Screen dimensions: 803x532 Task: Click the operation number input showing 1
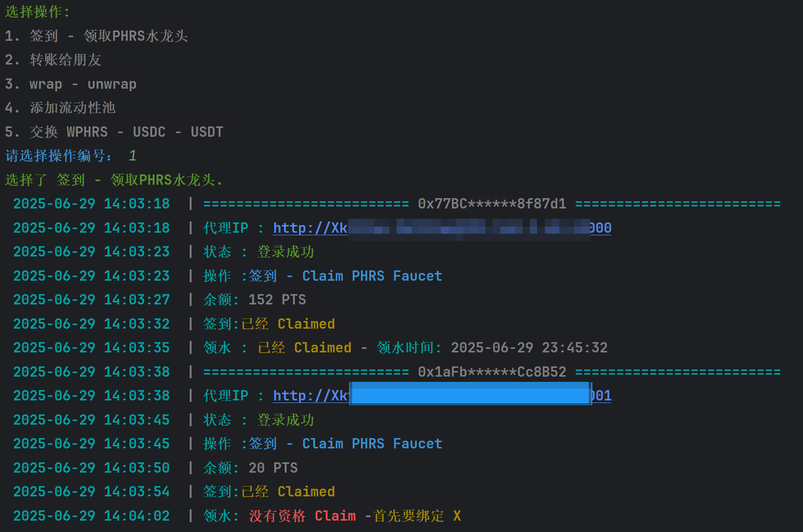pos(132,156)
